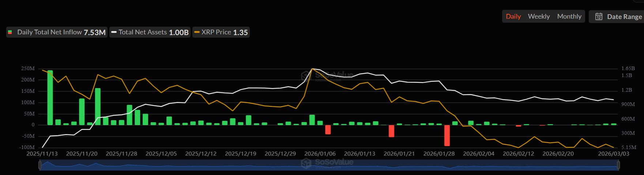Click the right handle of the range slider
Viewport: 644px width, 175px height.
pos(618,165)
